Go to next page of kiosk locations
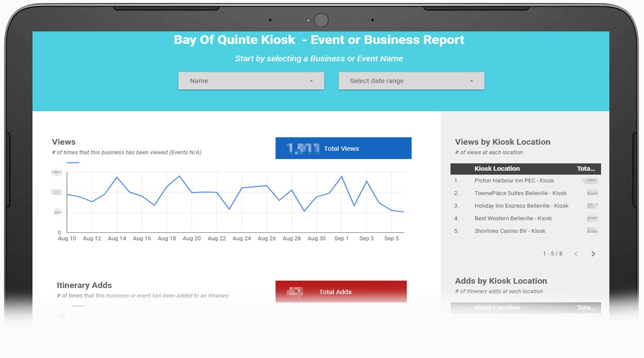Screen dimensions: 644x358 [593, 254]
